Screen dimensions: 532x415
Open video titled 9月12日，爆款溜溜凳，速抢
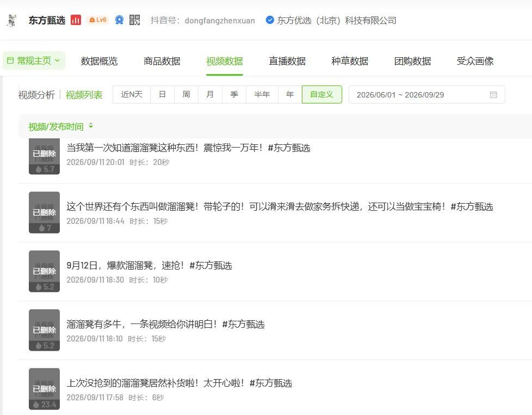149,265
